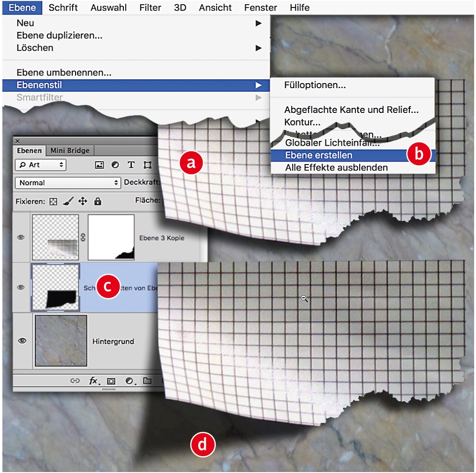This screenshot has height=473, width=476.
Task: Expand the Löschen submenu arrow
Action: [258, 48]
